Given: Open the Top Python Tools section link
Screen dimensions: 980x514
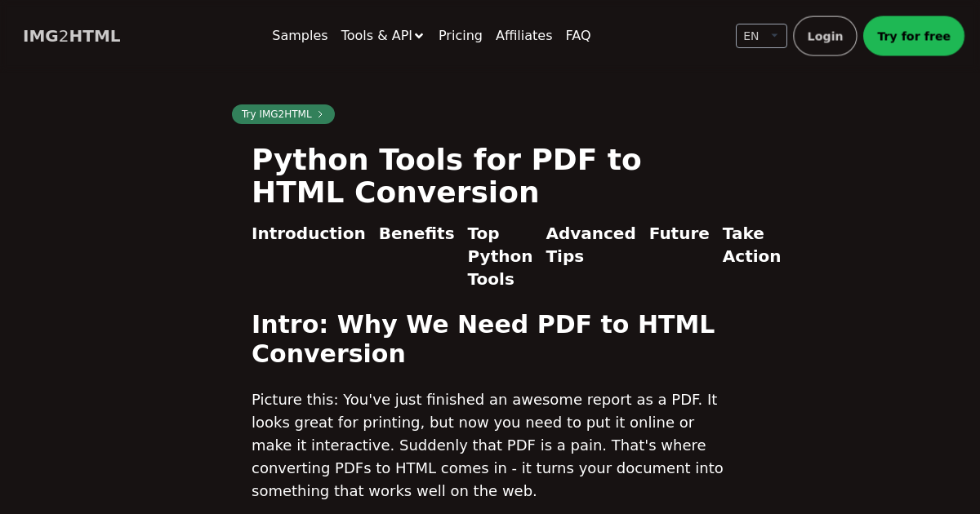Looking at the screenshot, I should tap(499, 256).
